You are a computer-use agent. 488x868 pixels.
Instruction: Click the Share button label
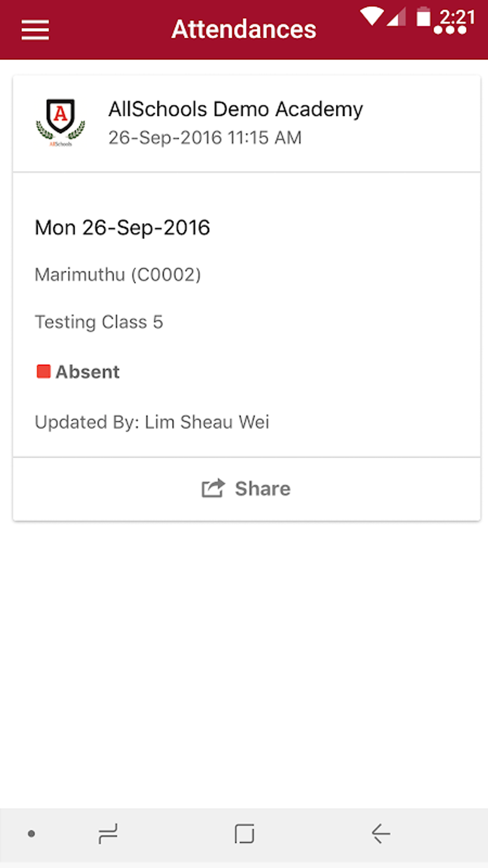[x=263, y=488]
